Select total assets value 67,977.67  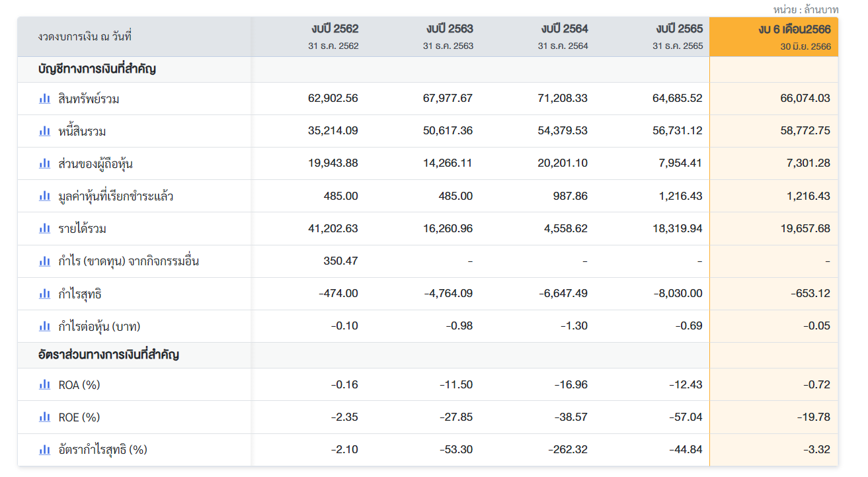tap(448, 99)
